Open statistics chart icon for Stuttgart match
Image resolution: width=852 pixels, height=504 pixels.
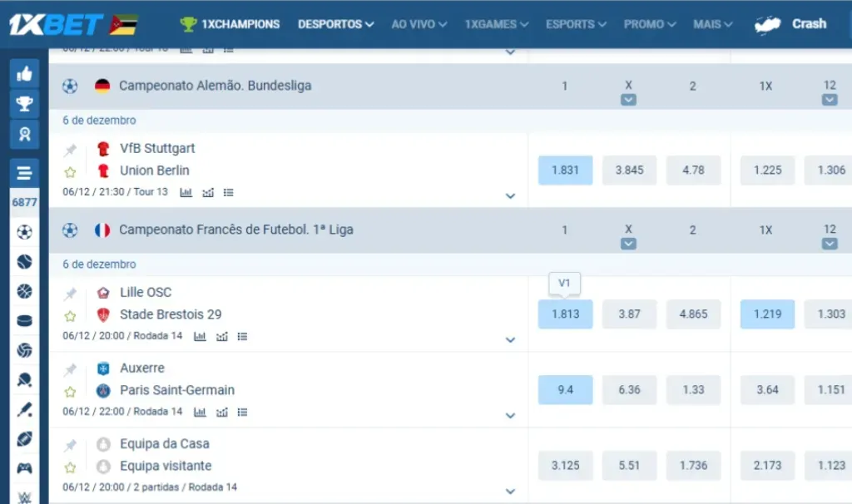pyautogui.click(x=187, y=192)
